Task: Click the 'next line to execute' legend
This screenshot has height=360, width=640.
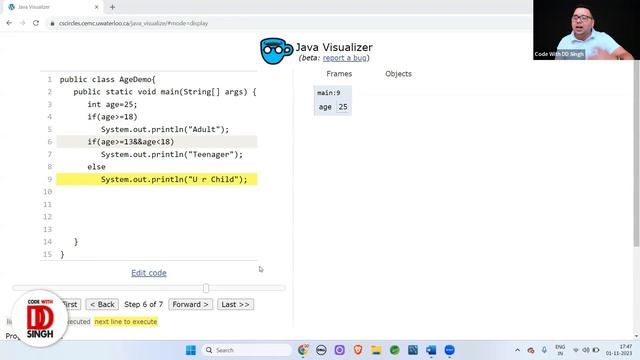Action: coord(126,322)
